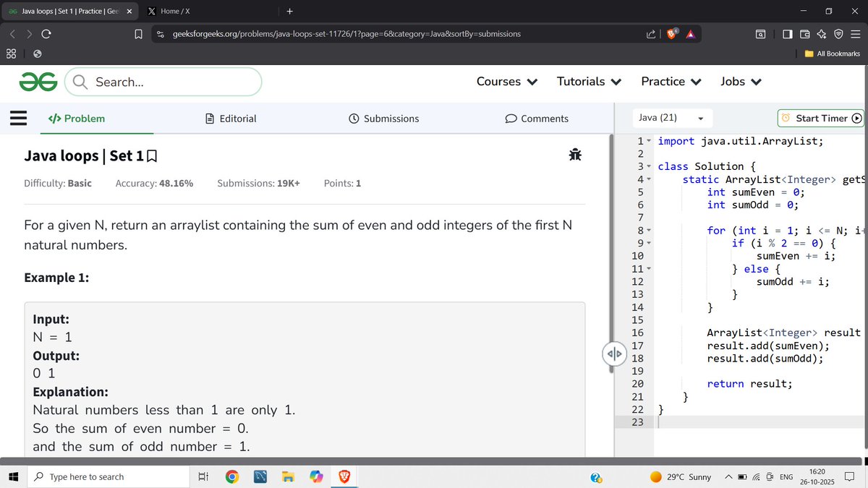Click the globe icon below the toolbar

(x=38, y=53)
